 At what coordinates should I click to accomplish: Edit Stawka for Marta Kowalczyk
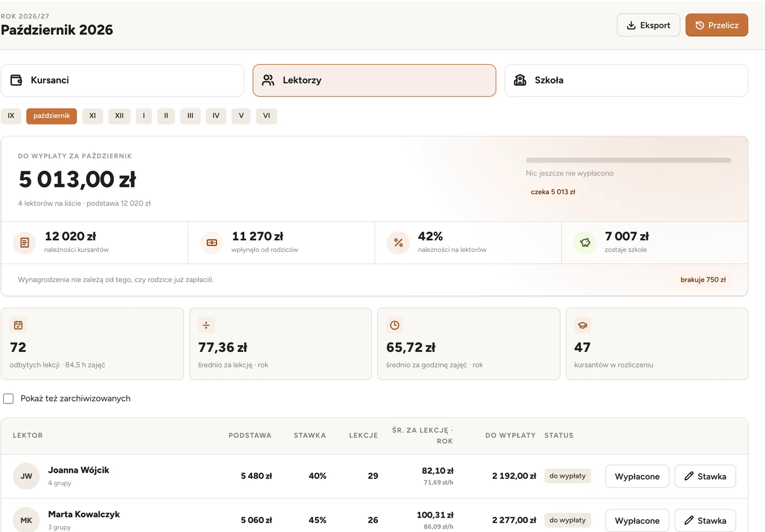[x=705, y=521]
